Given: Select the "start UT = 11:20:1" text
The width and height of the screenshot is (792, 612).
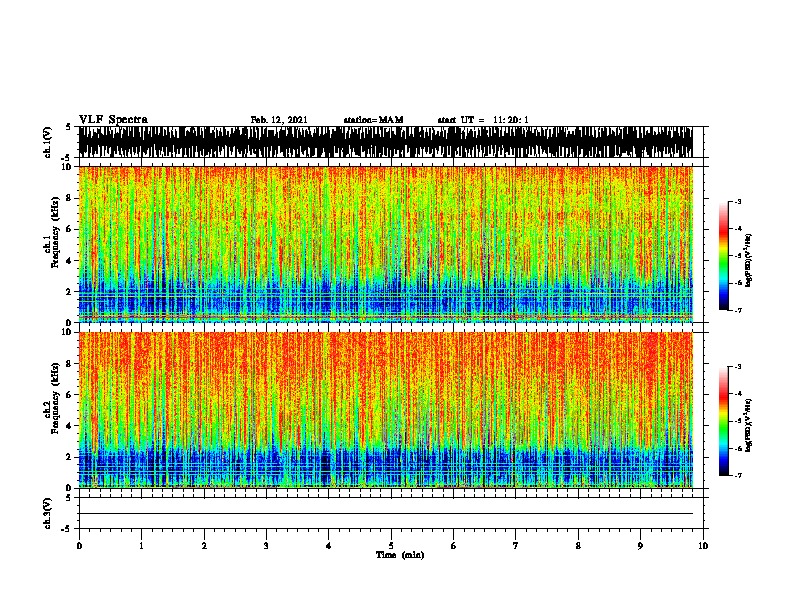Looking at the screenshot, I should [483, 120].
